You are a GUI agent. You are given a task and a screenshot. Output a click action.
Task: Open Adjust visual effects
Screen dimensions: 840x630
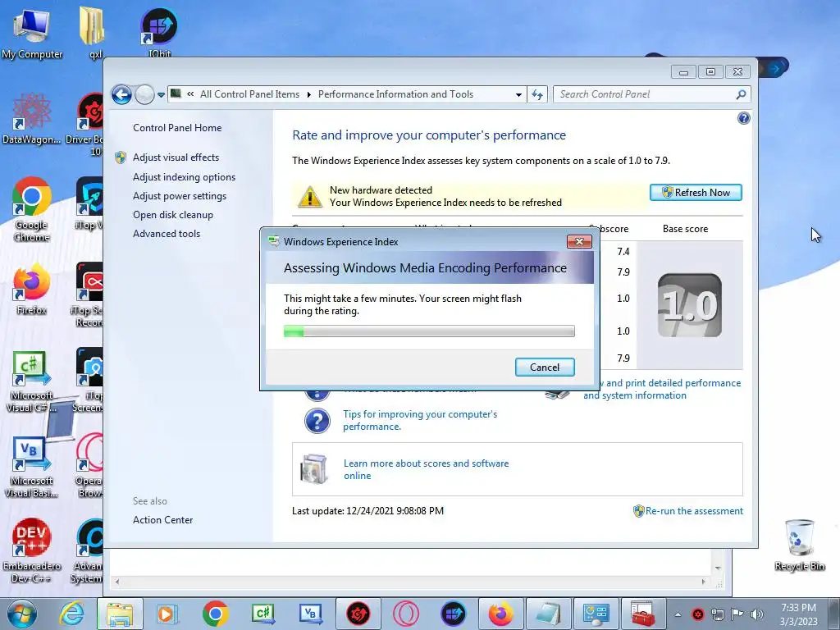(176, 157)
